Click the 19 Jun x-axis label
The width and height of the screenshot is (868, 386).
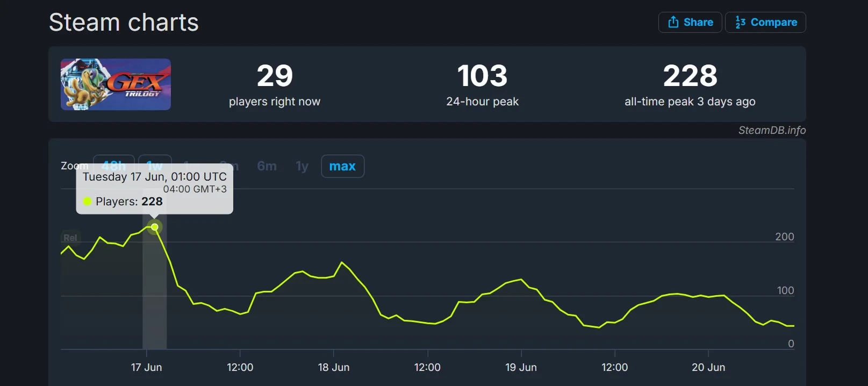tap(521, 367)
